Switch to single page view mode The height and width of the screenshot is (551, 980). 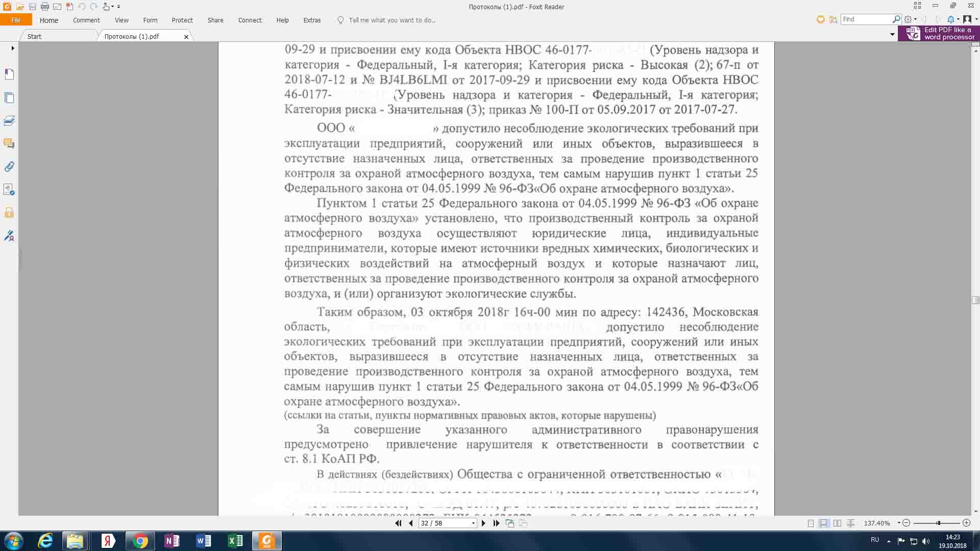(x=811, y=523)
